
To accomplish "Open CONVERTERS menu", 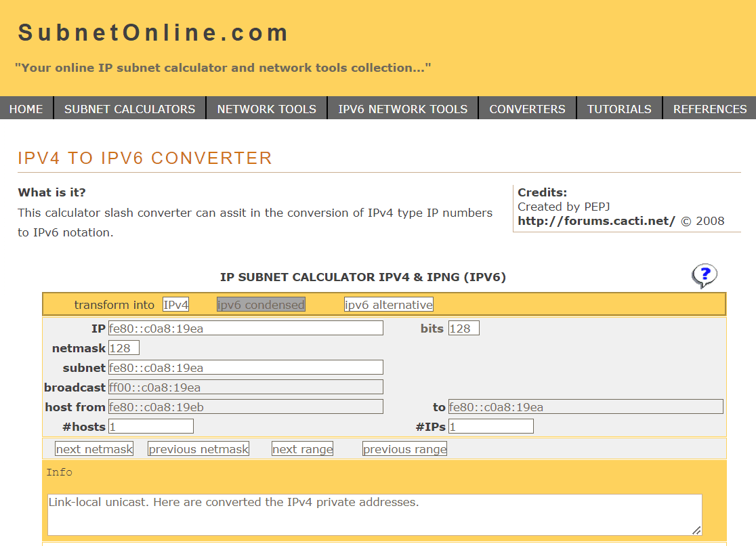I will (528, 109).
